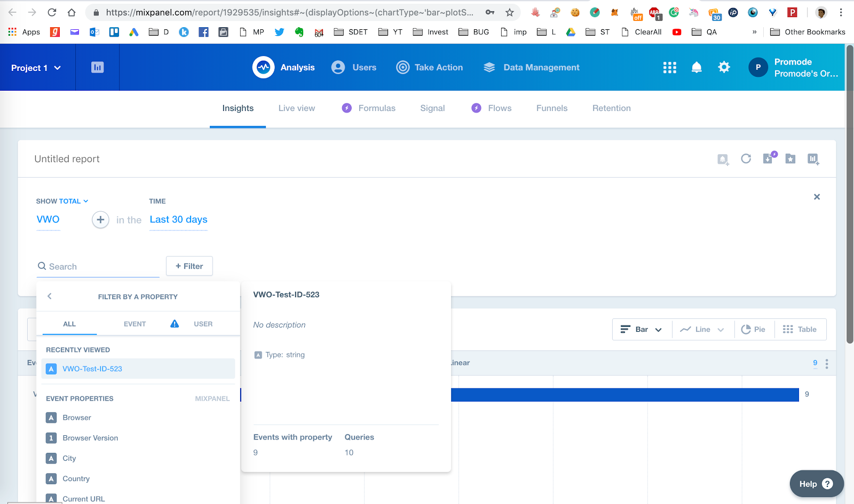Screen dimensions: 854x504
Task: Switch to the Table view
Action: coord(800,330)
